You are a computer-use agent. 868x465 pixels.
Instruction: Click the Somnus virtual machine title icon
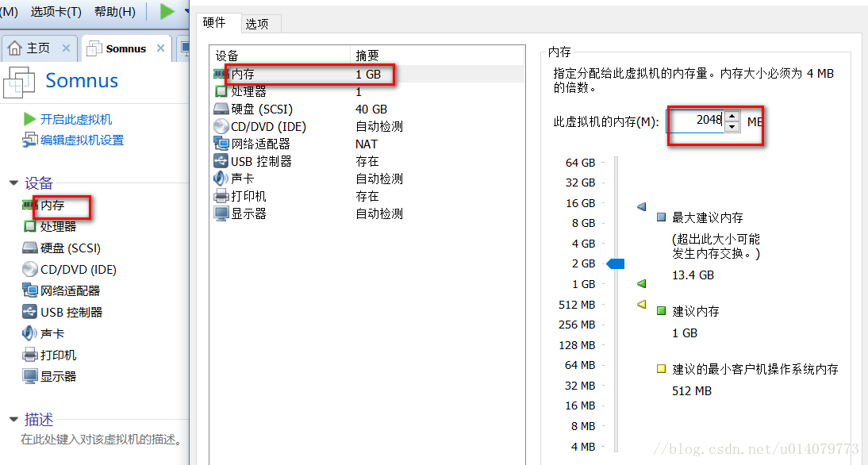(19, 83)
